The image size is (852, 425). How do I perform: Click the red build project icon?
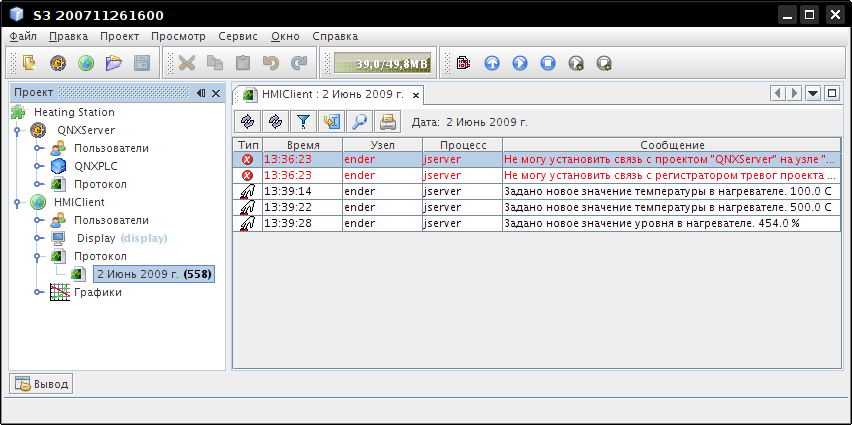(463, 63)
